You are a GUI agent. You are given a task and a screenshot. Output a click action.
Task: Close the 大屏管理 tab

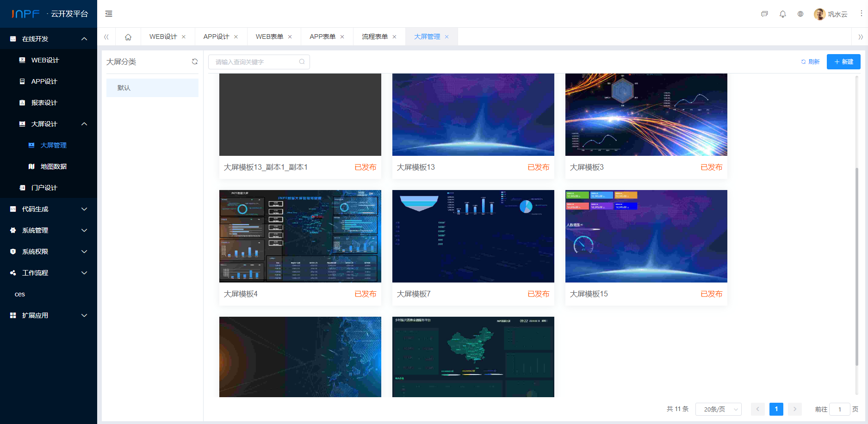pyautogui.click(x=447, y=37)
